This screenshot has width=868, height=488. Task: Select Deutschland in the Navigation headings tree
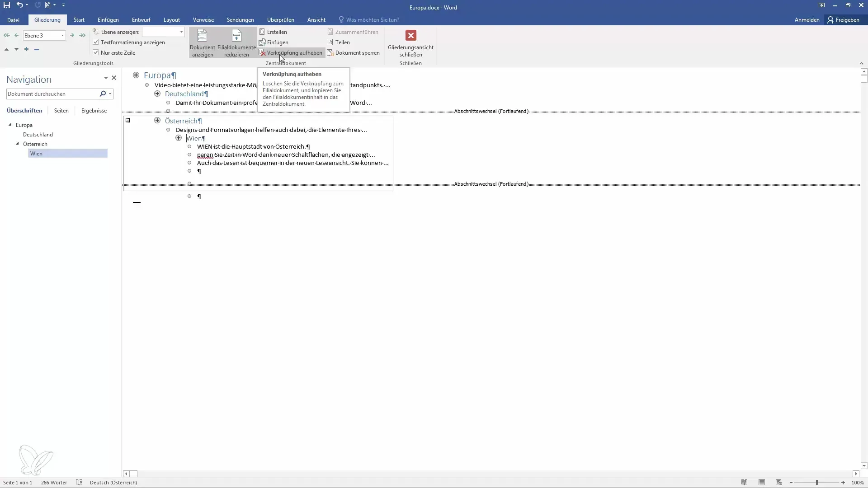[x=38, y=135]
